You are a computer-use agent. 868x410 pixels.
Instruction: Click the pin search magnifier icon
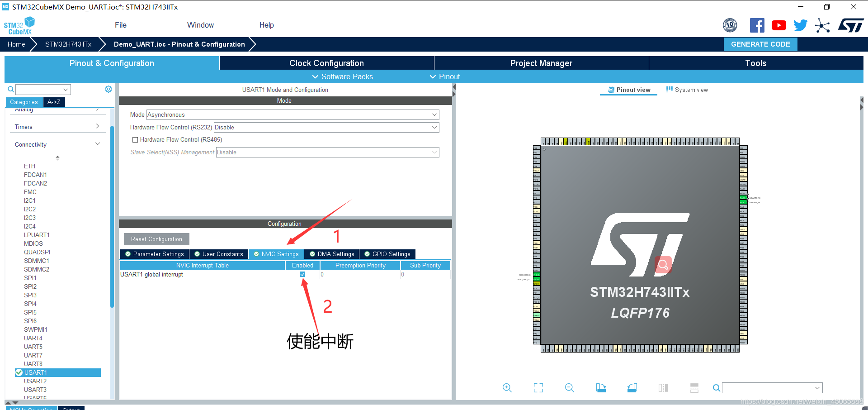coord(717,388)
